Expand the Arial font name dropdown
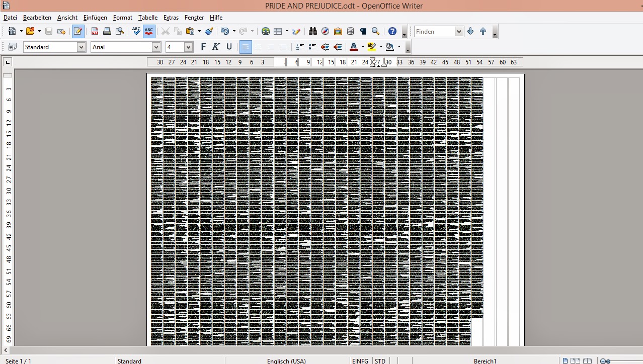This screenshot has height=364, width=643. (x=156, y=47)
